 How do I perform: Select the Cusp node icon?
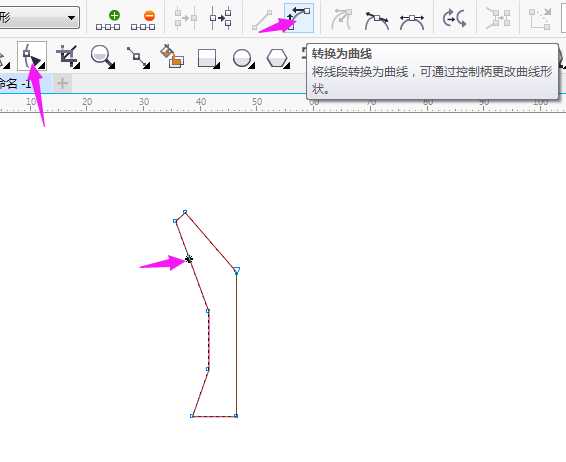[x=341, y=19]
